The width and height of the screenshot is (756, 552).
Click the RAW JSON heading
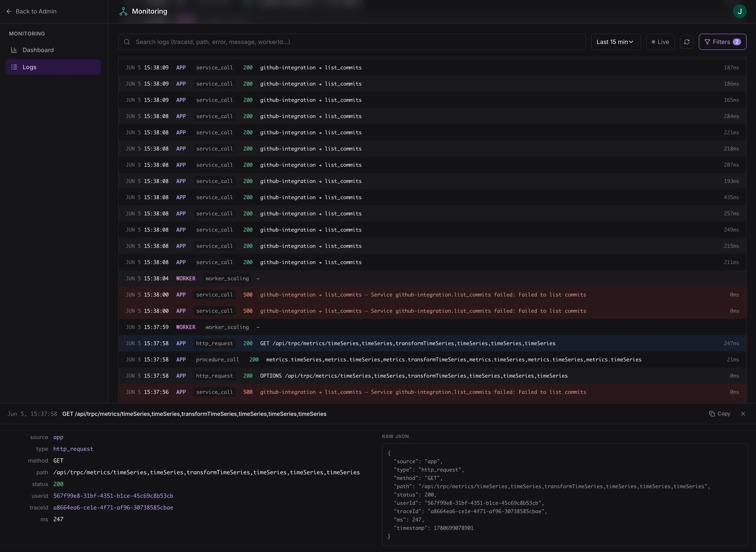tap(395, 436)
